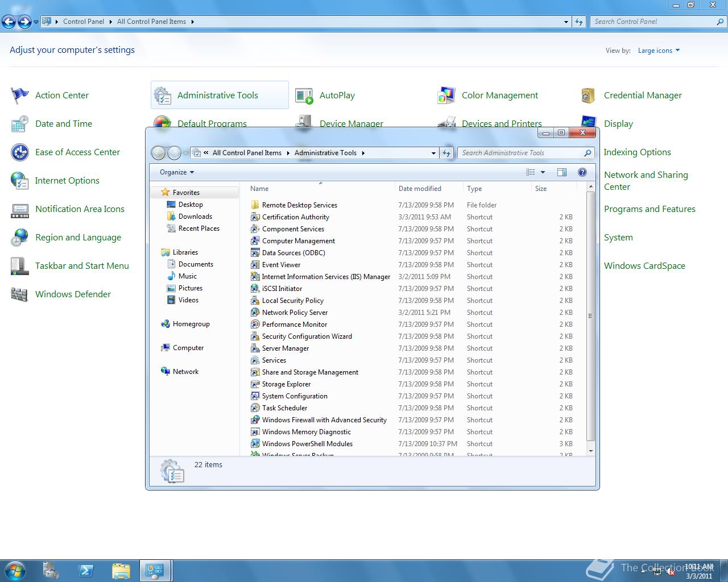This screenshot has width=728, height=582.
Task: Open Windows Explorer from the taskbar
Action: pos(121,571)
